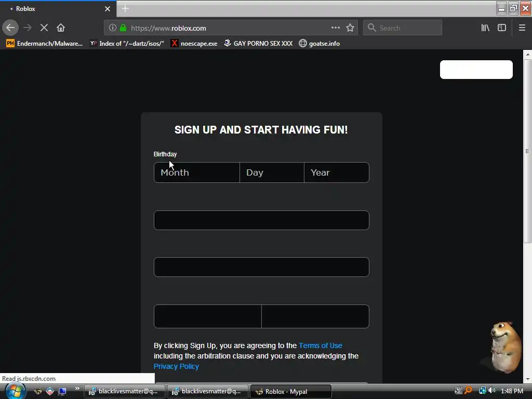Open a new tab with the plus button

125,8
